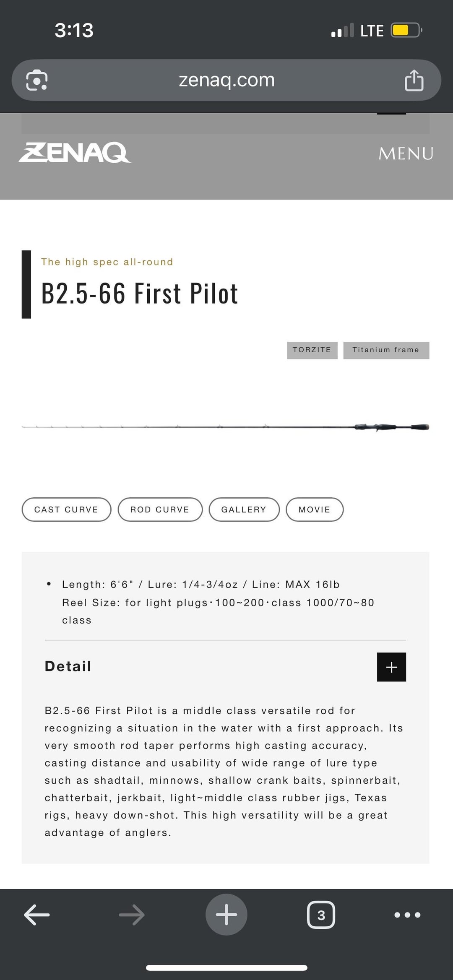Tap the zenaq.com address bar
This screenshot has height=980, width=453.
[226, 80]
